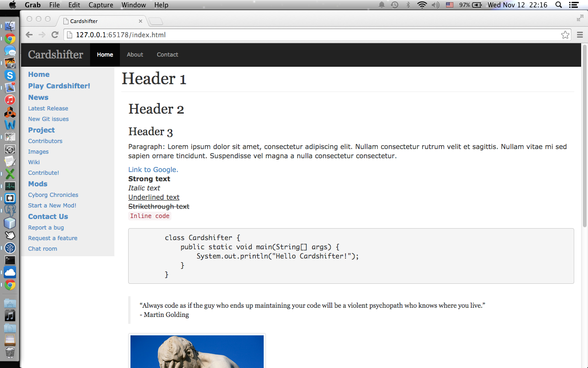Open the Wiki sidebar link
Viewport: 588px width, 368px height.
(x=34, y=162)
